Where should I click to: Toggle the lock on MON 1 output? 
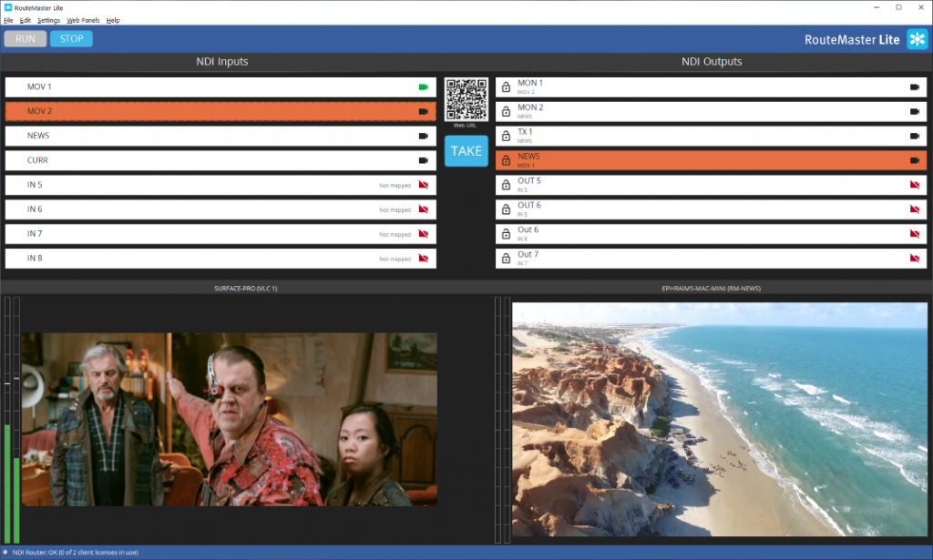[x=506, y=87]
